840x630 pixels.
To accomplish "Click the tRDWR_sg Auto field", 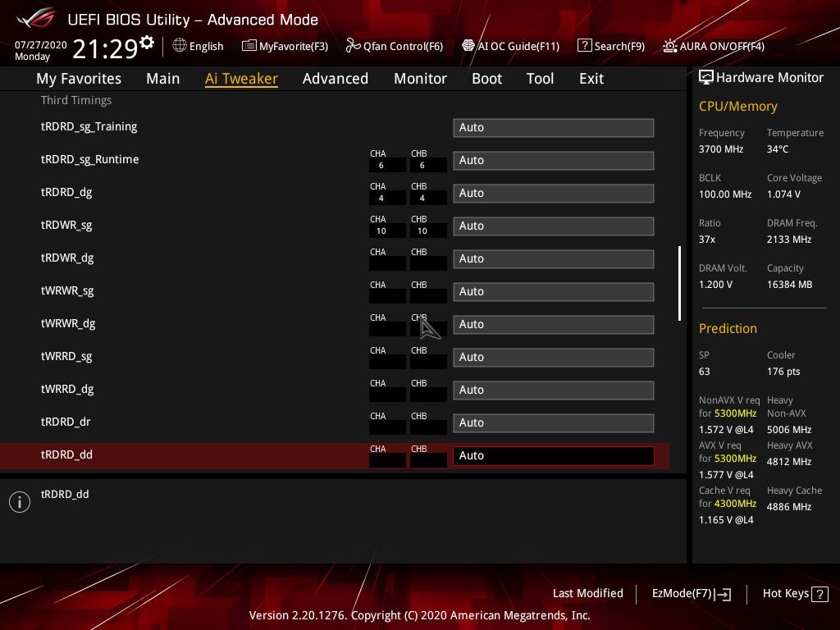I will (554, 226).
